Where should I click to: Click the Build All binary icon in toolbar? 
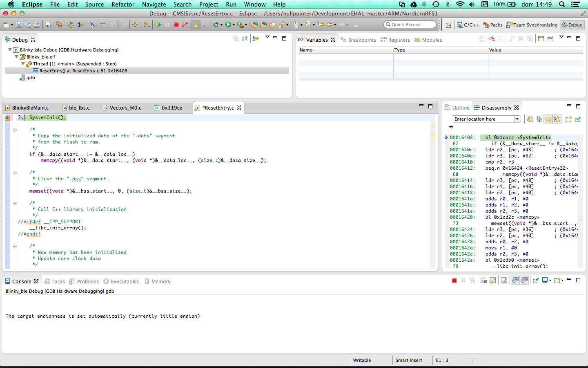49,25
